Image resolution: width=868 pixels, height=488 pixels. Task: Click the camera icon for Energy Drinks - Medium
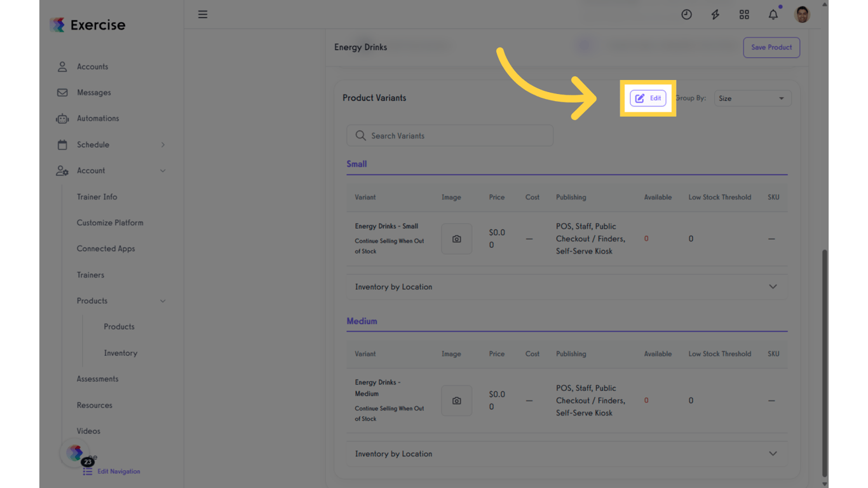tap(456, 400)
